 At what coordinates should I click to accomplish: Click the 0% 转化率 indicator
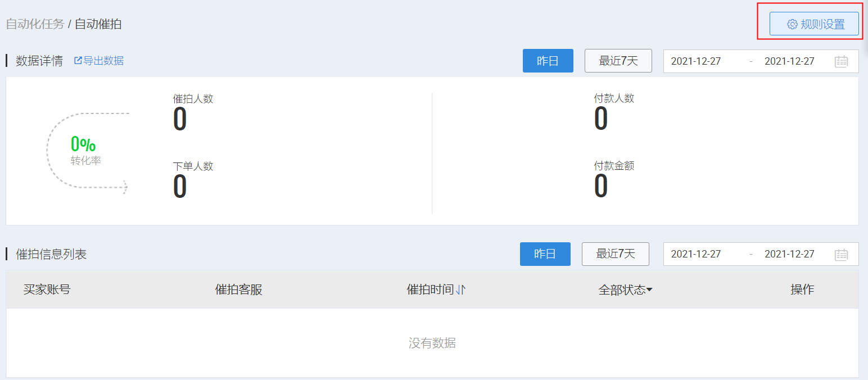83,150
